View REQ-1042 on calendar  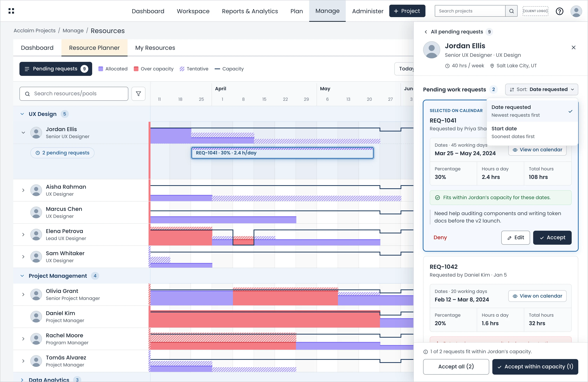point(537,296)
